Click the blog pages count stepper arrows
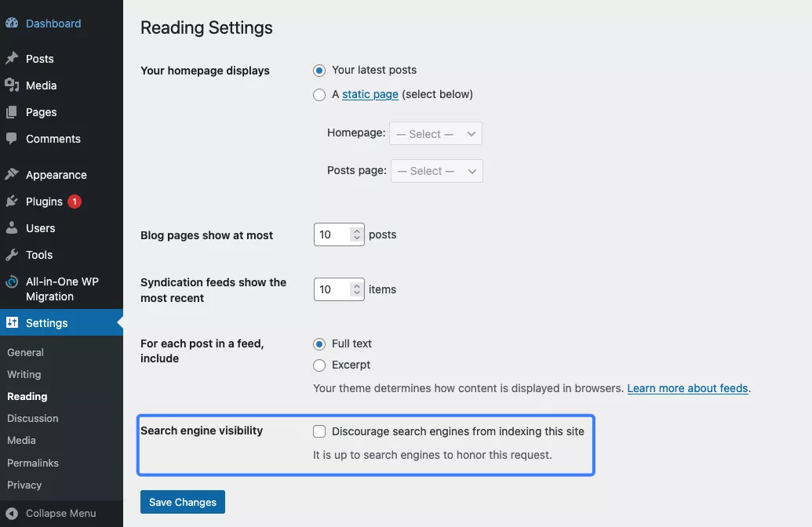This screenshot has width=812, height=527. click(x=357, y=234)
